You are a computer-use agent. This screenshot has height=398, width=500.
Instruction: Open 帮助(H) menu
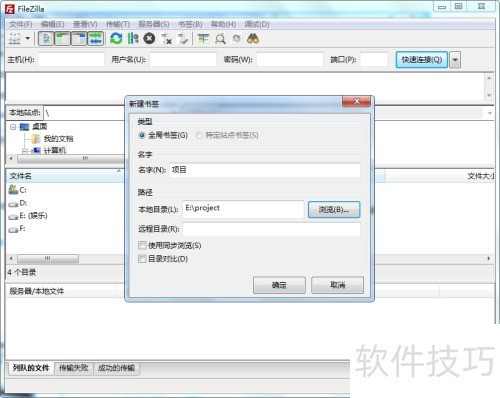click(223, 24)
